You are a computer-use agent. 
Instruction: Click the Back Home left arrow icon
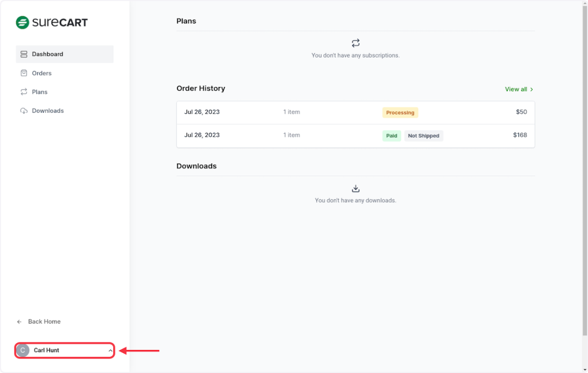[20, 322]
